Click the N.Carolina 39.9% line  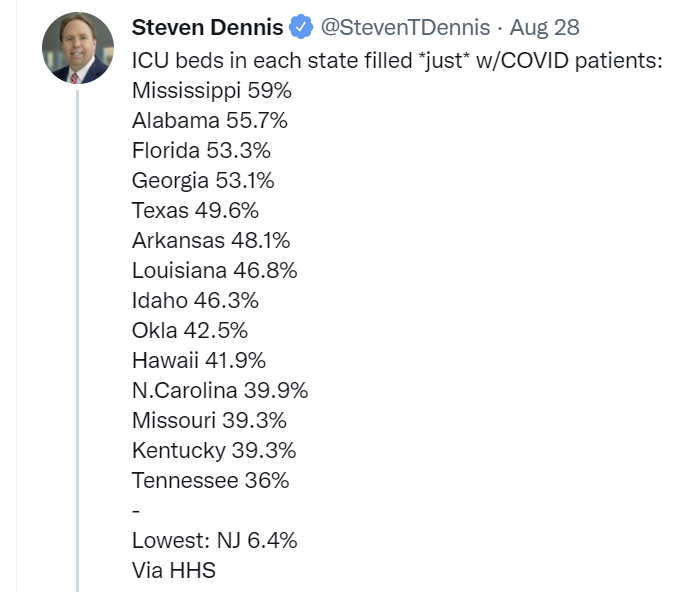click(220, 390)
